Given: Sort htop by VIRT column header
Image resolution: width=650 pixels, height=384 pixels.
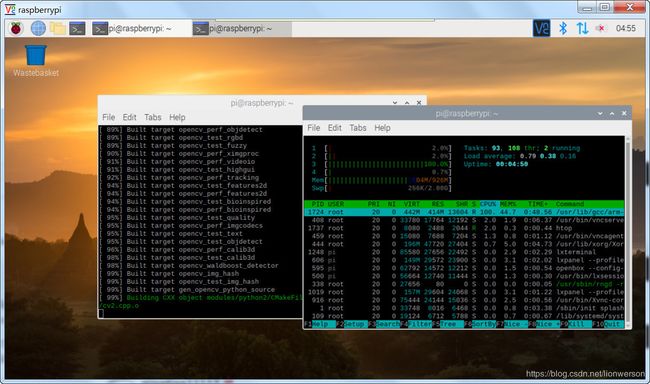Looking at the screenshot, I should tap(412, 204).
